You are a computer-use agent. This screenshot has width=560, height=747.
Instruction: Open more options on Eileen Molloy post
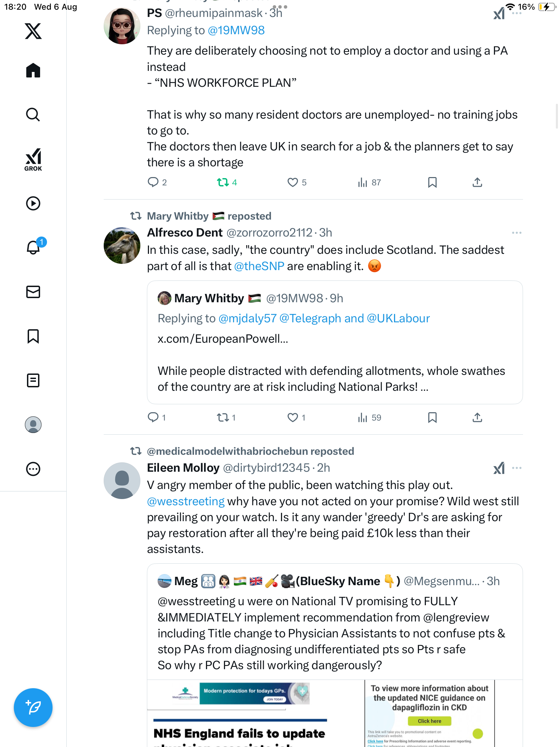(516, 468)
